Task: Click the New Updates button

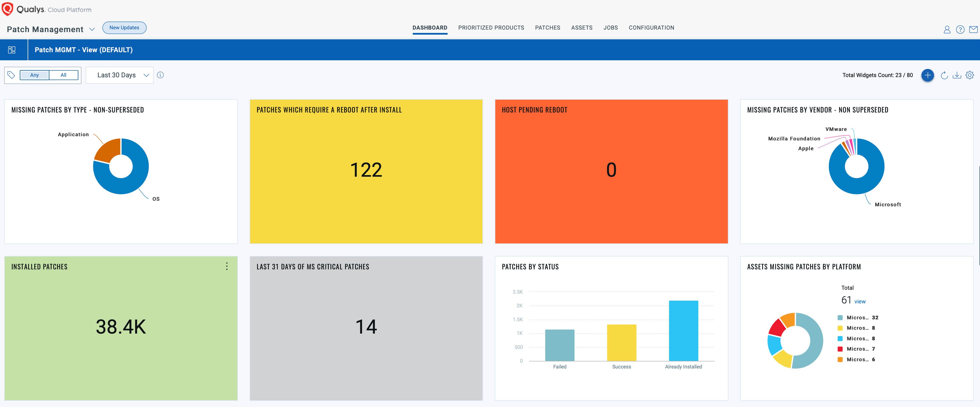Action: [x=124, y=28]
